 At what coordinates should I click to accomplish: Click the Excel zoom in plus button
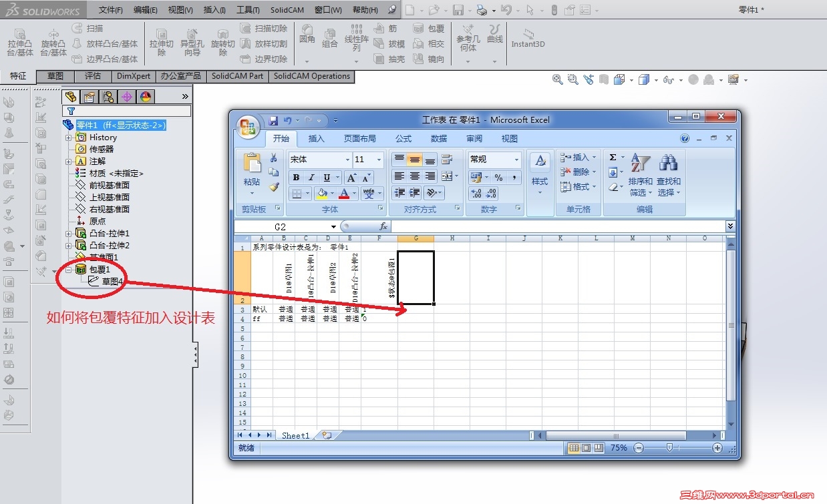click(x=717, y=448)
